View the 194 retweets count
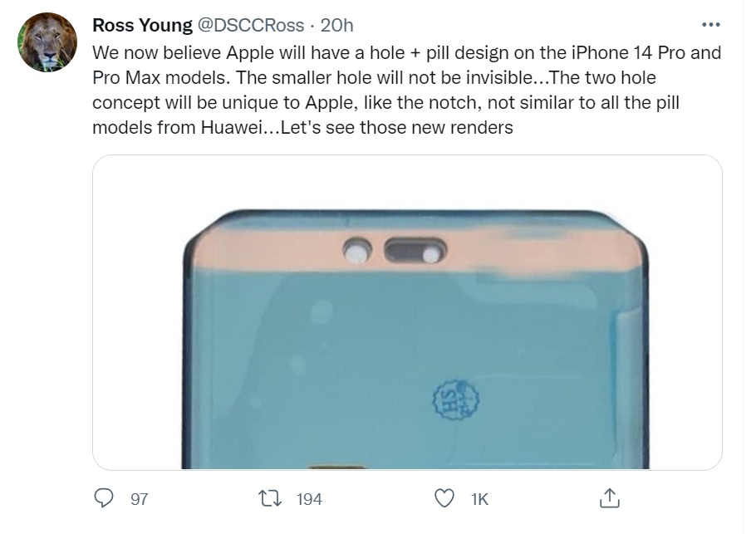756x534 pixels. click(x=309, y=499)
